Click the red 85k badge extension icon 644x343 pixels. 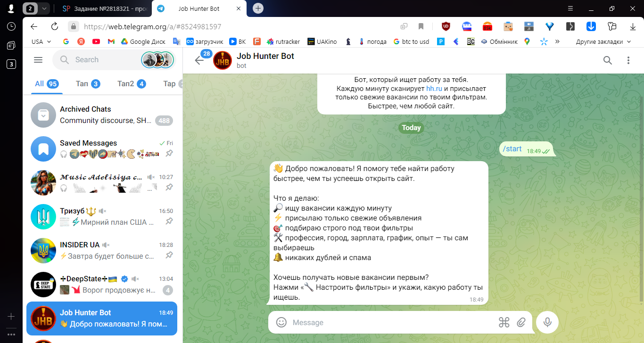pos(487,26)
